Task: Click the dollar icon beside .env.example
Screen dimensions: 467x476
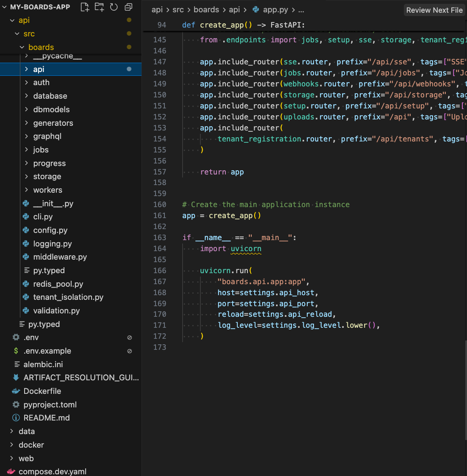Action: [16, 351]
